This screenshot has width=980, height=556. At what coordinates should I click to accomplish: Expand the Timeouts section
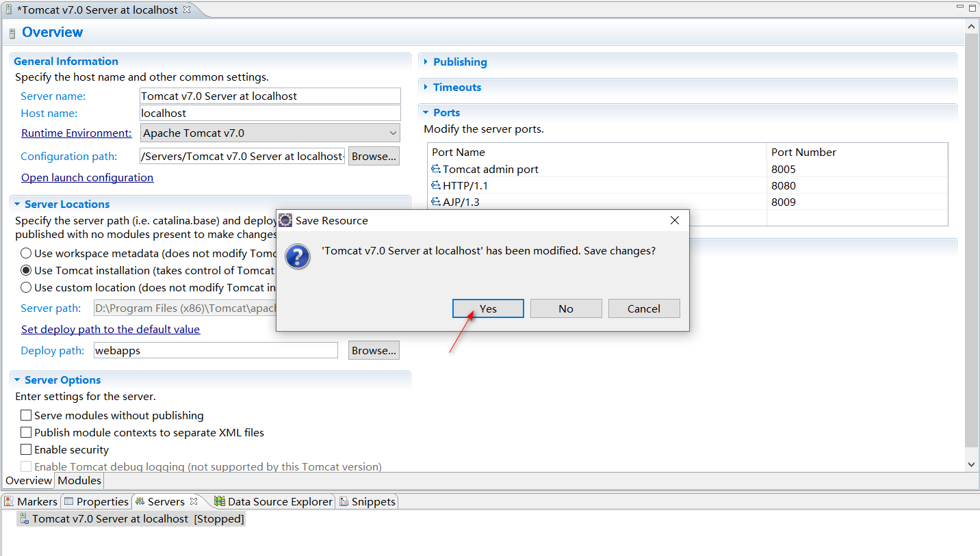426,88
